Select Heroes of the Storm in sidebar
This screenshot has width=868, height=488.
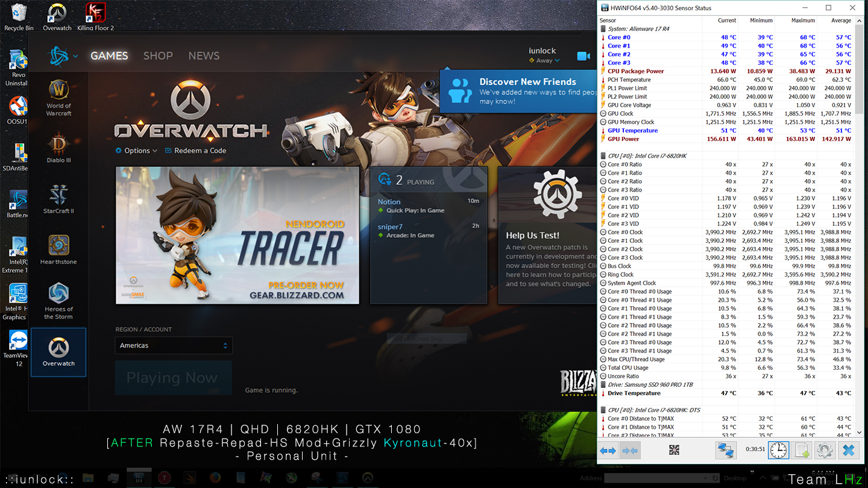tap(58, 301)
